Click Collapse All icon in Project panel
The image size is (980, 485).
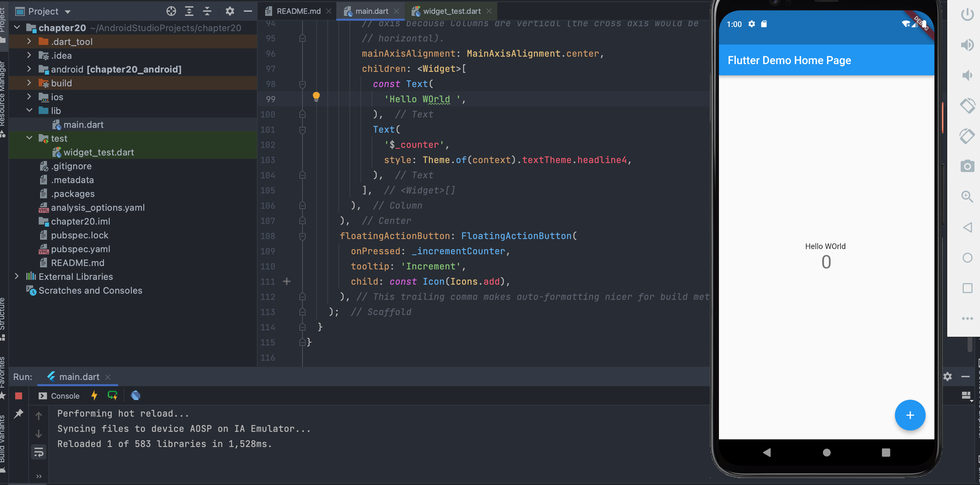pos(207,11)
